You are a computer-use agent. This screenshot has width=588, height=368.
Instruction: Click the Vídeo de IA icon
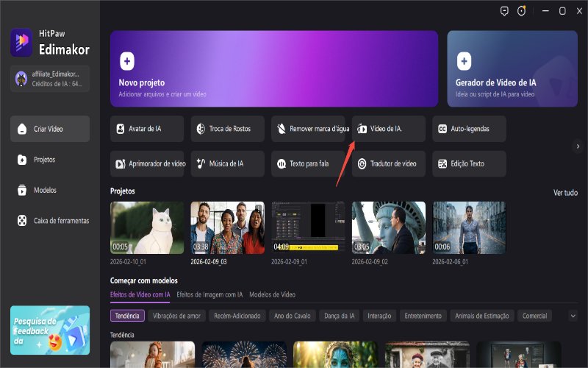pyautogui.click(x=362, y=129)
